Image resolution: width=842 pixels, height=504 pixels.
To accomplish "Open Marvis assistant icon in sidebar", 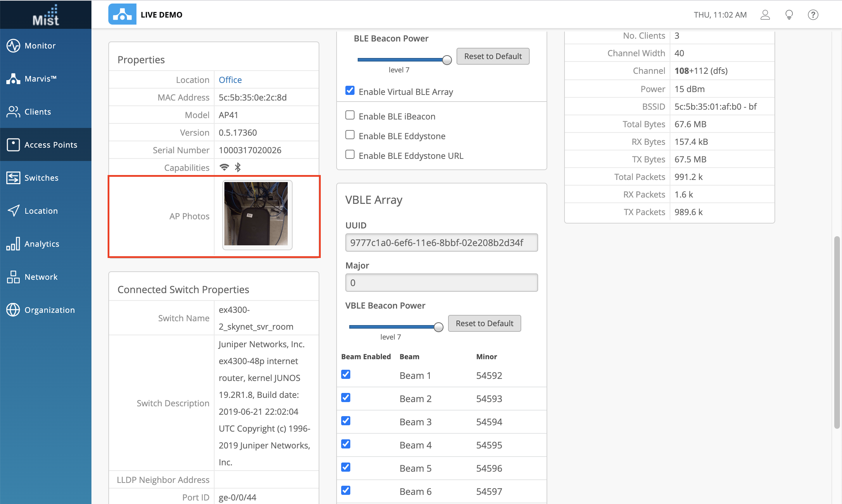I will pos(13,79).
